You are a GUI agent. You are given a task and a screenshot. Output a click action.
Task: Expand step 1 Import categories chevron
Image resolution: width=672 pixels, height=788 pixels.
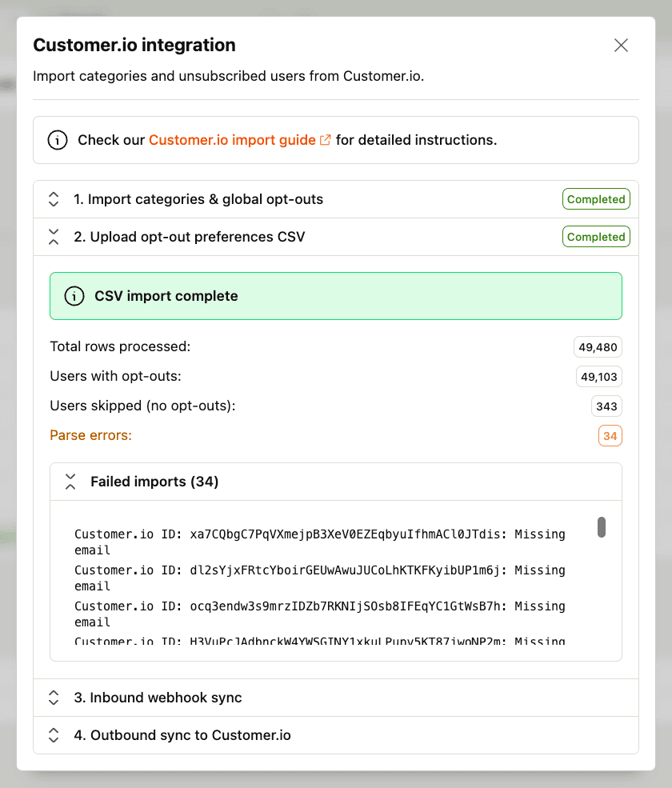(x=54, y=199)
